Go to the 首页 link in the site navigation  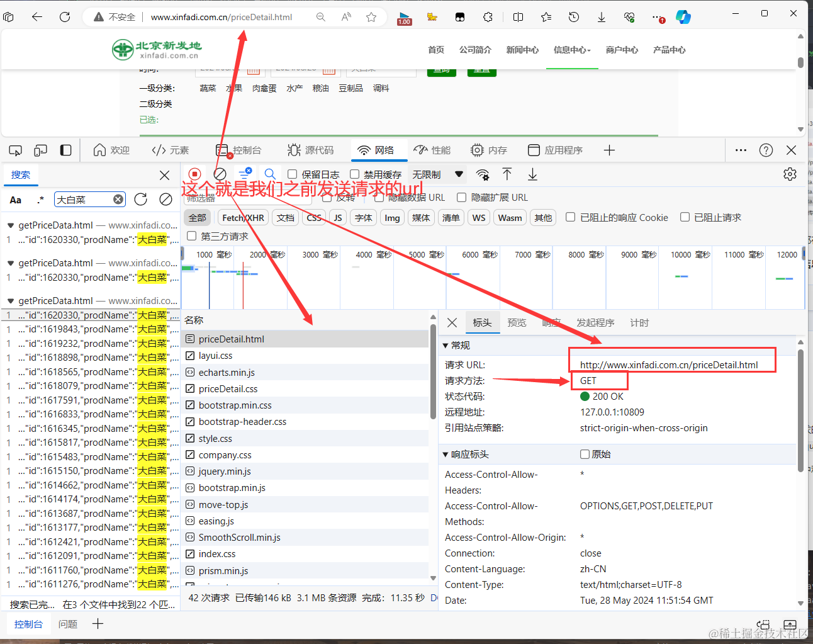click(x=436, y=50)
